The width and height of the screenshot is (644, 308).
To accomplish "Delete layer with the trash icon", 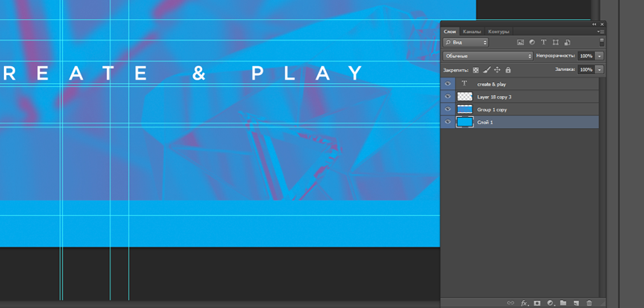I will click(x=589, y=303).
